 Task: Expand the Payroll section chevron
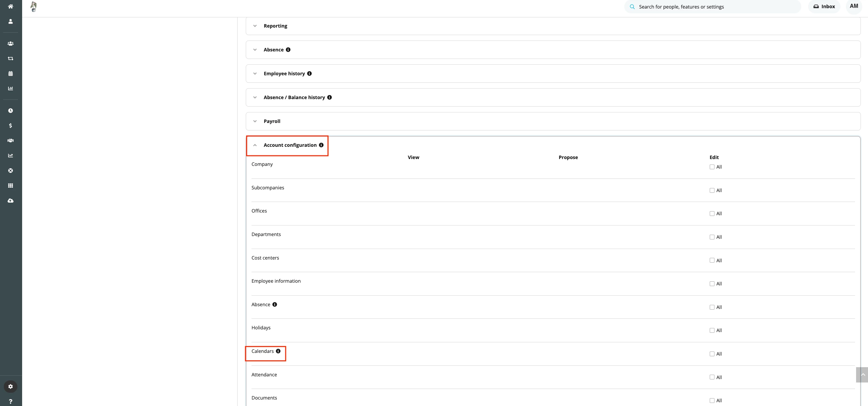255,121
